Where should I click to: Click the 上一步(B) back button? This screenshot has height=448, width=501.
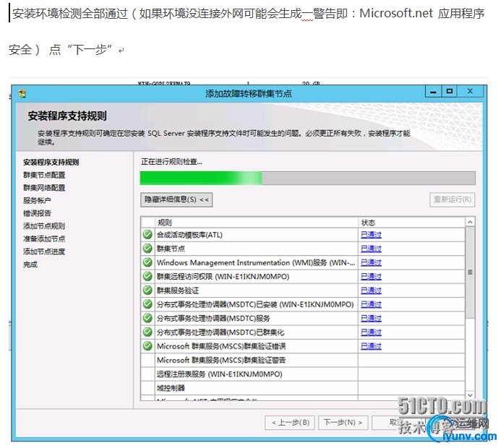290,423
